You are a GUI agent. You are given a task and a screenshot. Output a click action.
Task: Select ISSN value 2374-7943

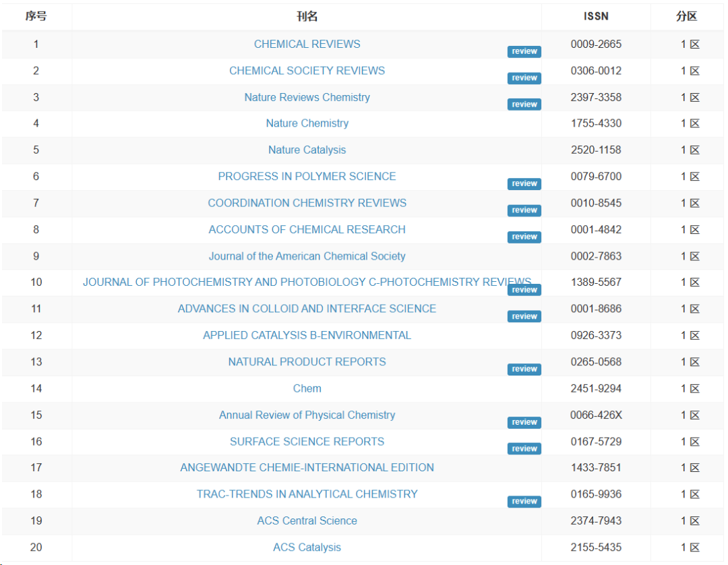(596, 521)
